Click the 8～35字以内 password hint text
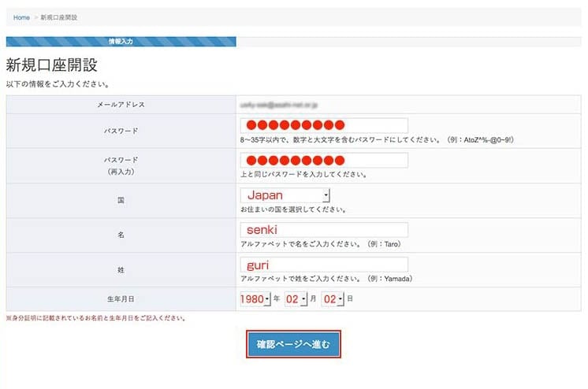The image size is (588, 389). tap(377, 139)
